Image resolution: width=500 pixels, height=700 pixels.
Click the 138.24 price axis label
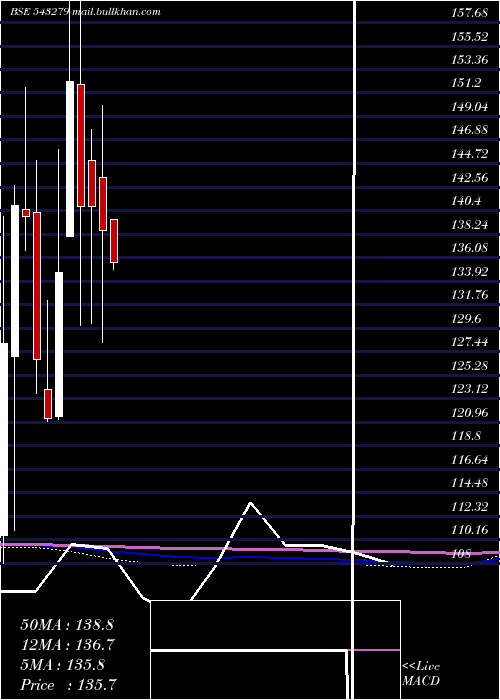(469, 225)
